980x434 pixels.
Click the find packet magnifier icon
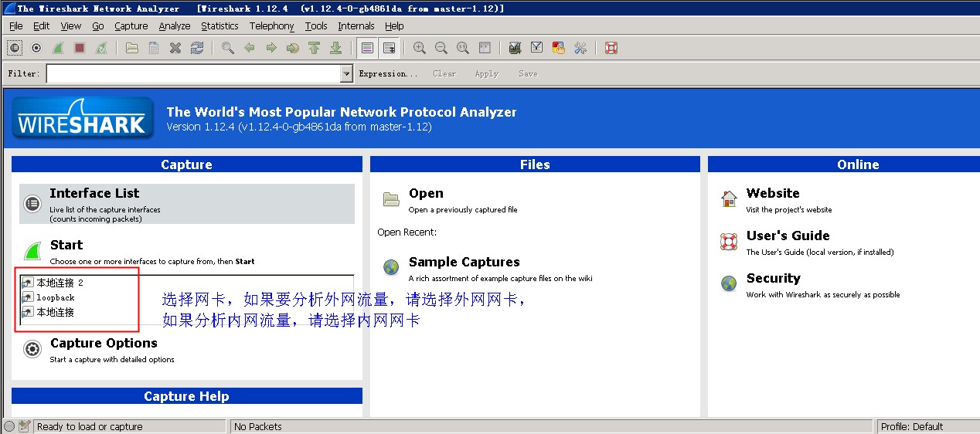point(227,48)
